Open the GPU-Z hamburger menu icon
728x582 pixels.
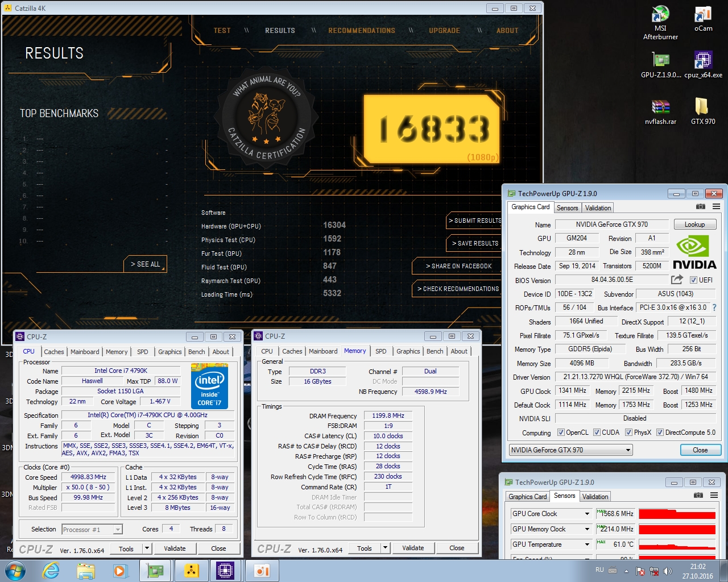[716, 207]
